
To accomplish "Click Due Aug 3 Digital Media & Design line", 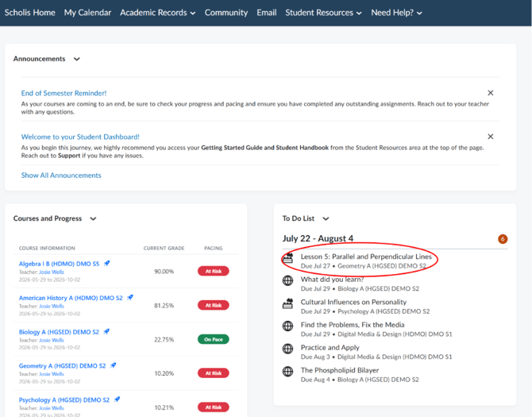I will pyautogui.click(x=376, y=357).
